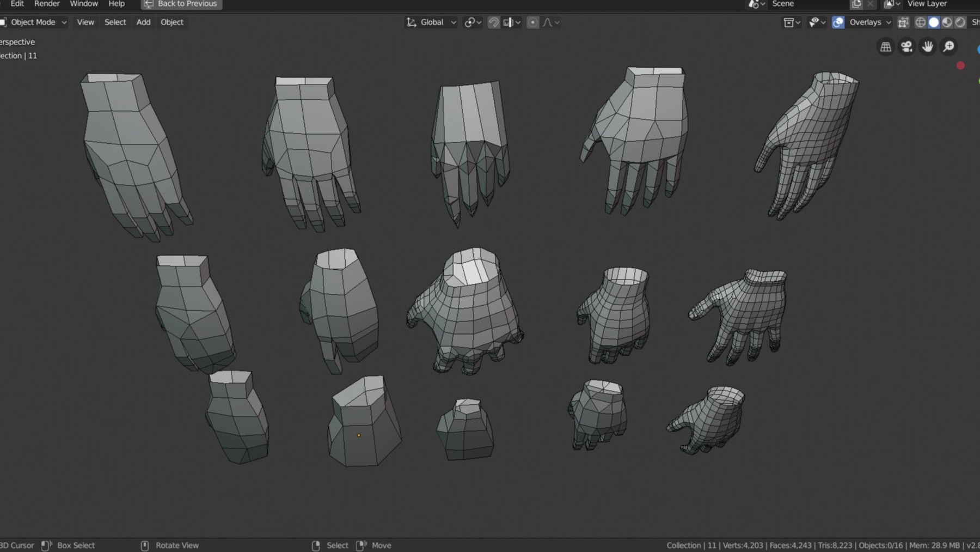980x552 pixels.
Task: Open the Help menu
Action: (116, 4)
